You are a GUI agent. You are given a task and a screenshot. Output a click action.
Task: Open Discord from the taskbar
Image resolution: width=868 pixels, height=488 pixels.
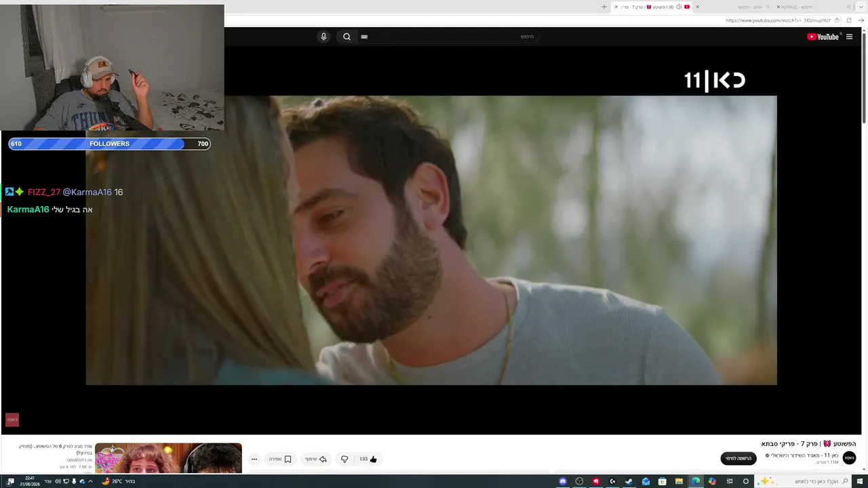(562, 481)
